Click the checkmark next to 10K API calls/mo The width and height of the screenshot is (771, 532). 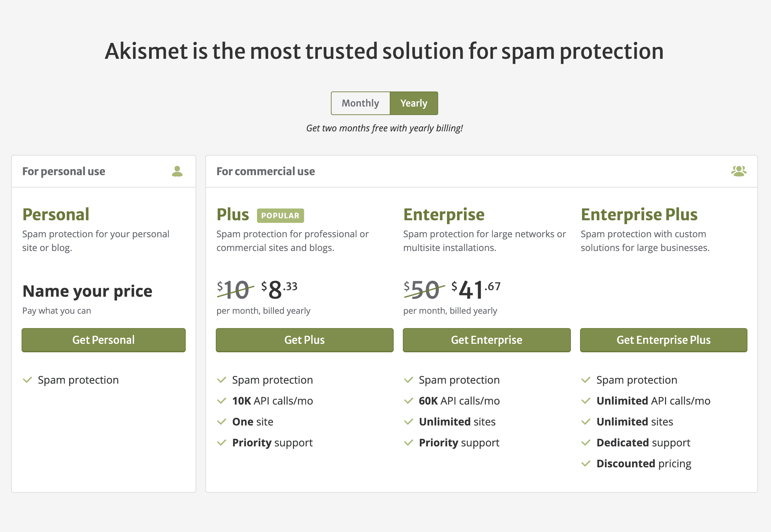point(222,401)
